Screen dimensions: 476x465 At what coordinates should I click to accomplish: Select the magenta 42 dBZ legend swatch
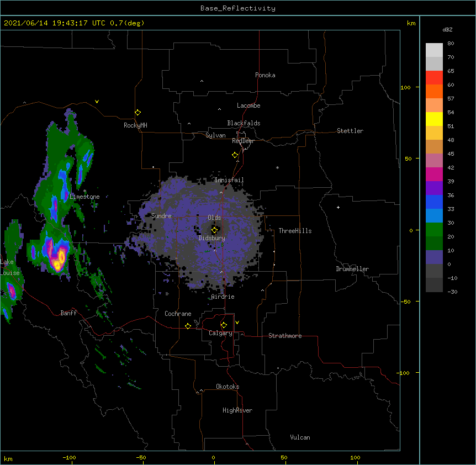434,174
